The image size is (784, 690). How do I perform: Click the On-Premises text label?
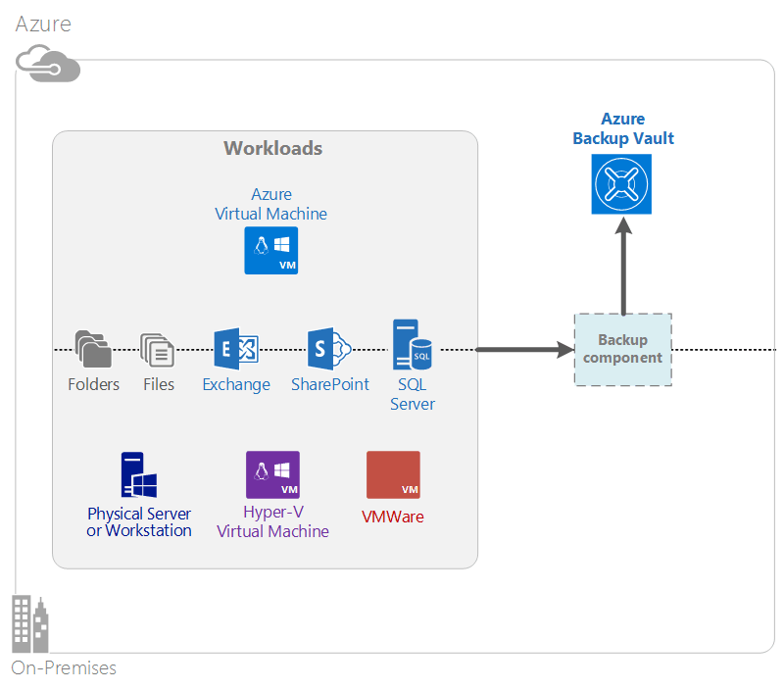[x=64, y=668]
